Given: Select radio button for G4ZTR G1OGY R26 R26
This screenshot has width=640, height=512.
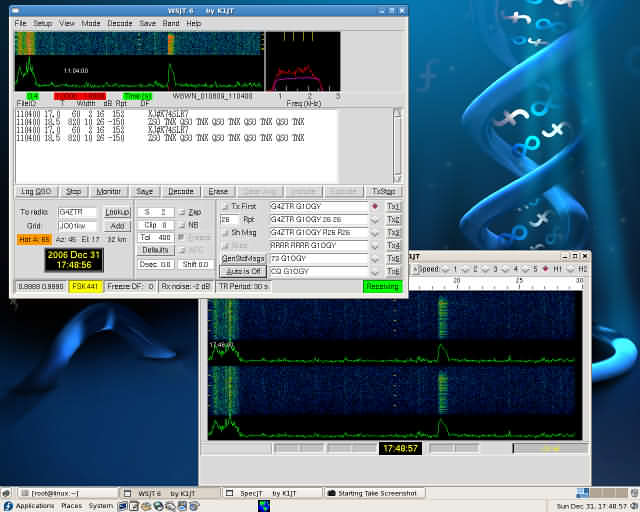Looking at the screenshot, I should pyautogui.click(x=375, y=233).
